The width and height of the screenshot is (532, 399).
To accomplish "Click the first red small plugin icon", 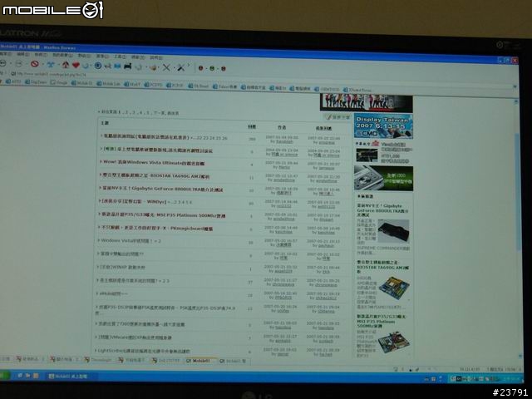I will (x=200, y=68).
